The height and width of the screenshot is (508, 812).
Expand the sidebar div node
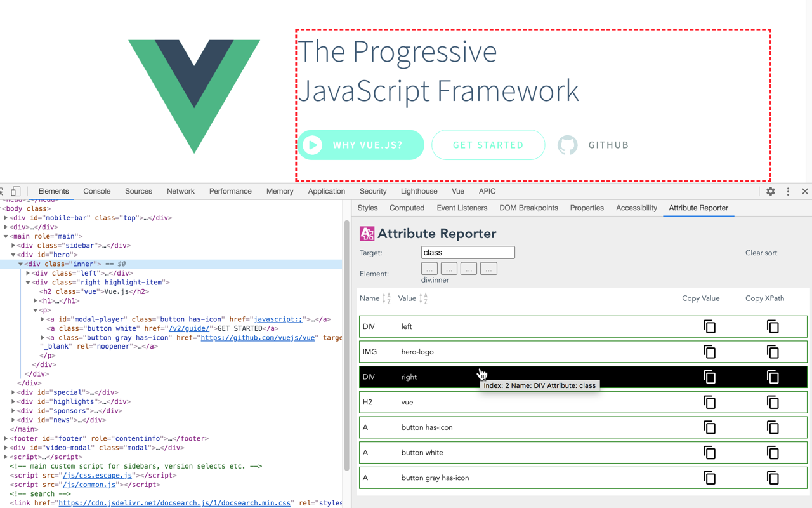13,246
